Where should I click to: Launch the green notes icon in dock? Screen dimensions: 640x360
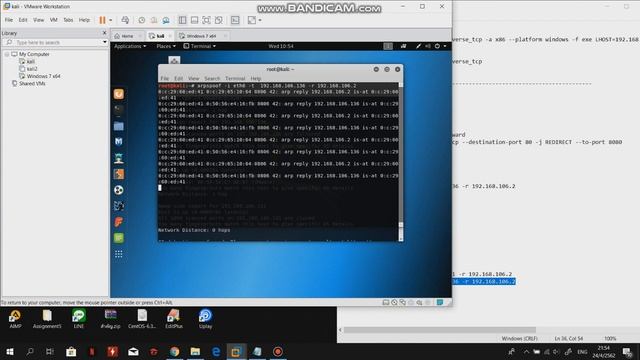coord(119,238)
